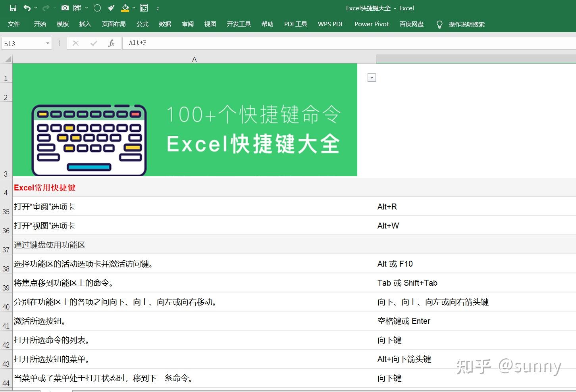Viewport: 576px width, 392px height.
Task: Select the cell 当菜单或子菜单处于打开状态时
Action: pyautogui.click(x=195, y=378)
